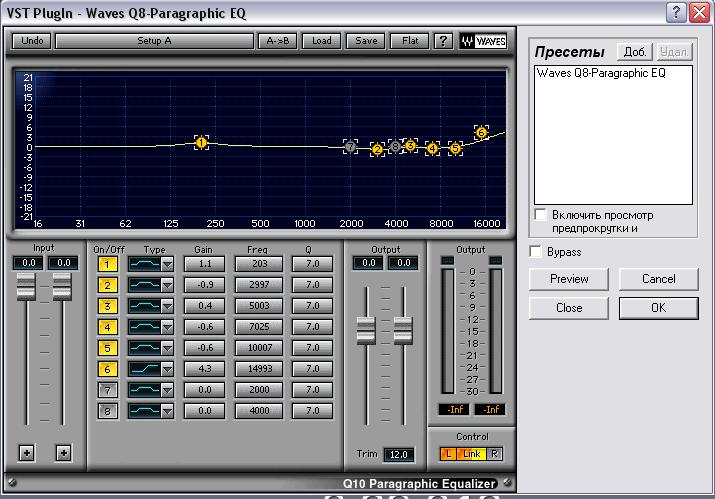Click the Close button
Image resolution: width=715 pixels, height=499 pixels.
pyautogui.click(x=569, y=308)
